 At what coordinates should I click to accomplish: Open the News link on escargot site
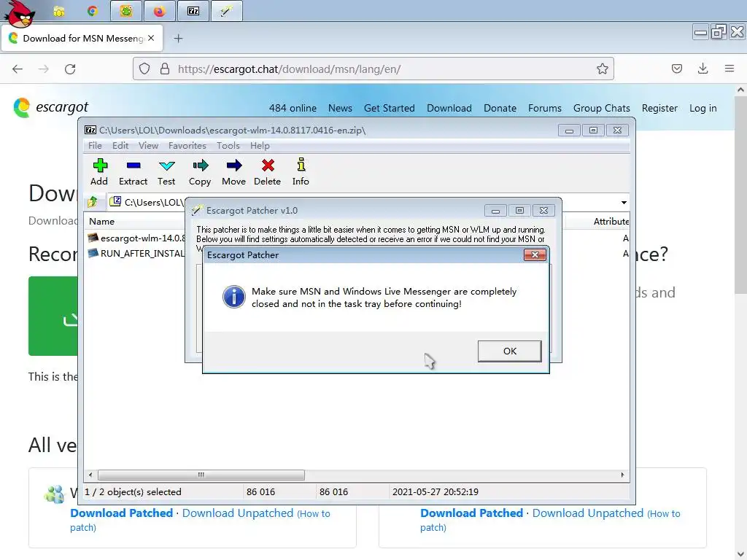pos(340,108)
